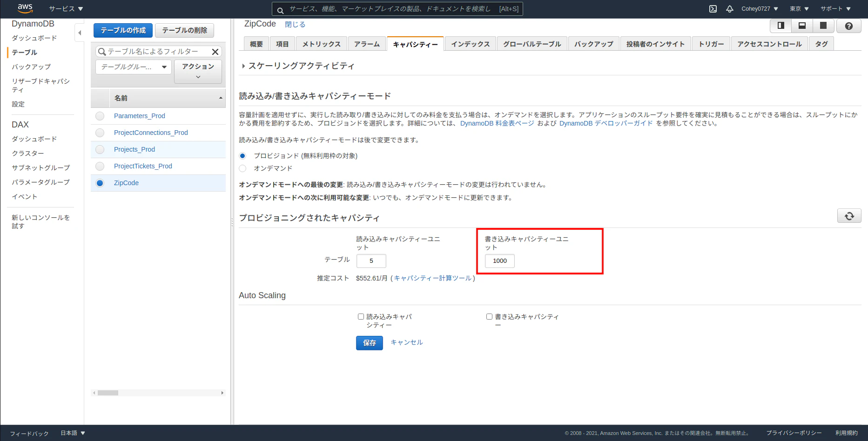Open the help question mark icon
This screenshot has height=441, width=868.
[849, 26]
